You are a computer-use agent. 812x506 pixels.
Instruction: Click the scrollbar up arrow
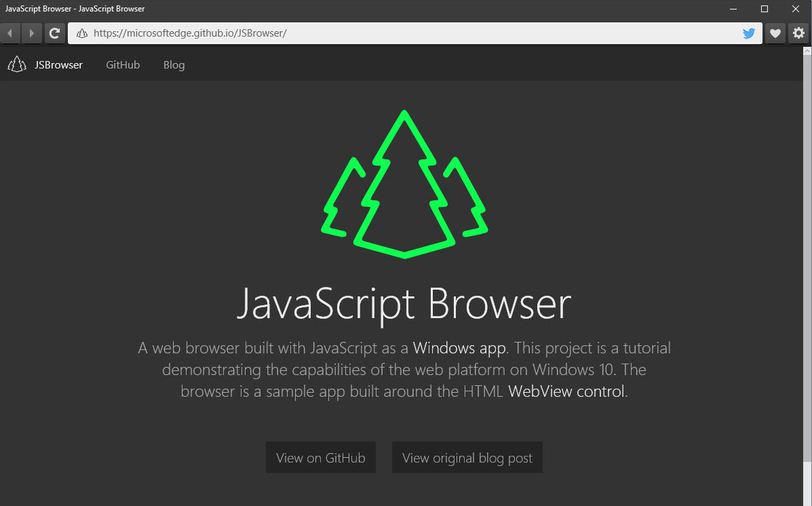(807, 50)
